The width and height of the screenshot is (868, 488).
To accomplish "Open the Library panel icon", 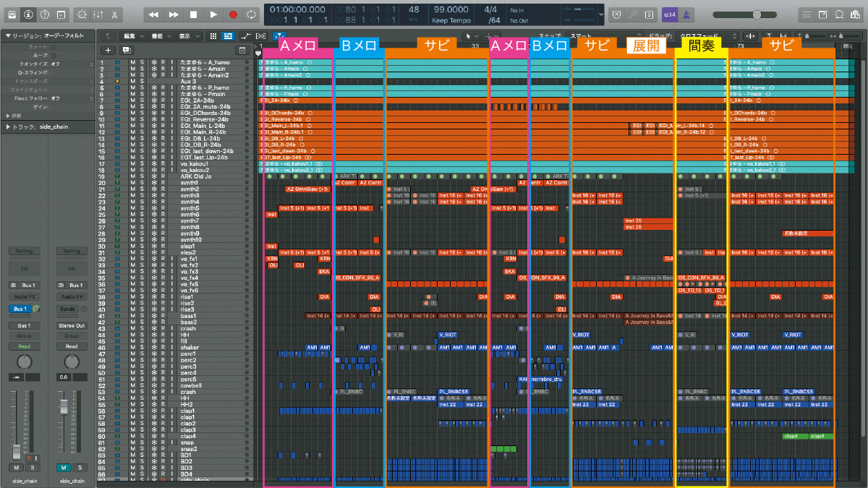I will (x=12, y=14).
